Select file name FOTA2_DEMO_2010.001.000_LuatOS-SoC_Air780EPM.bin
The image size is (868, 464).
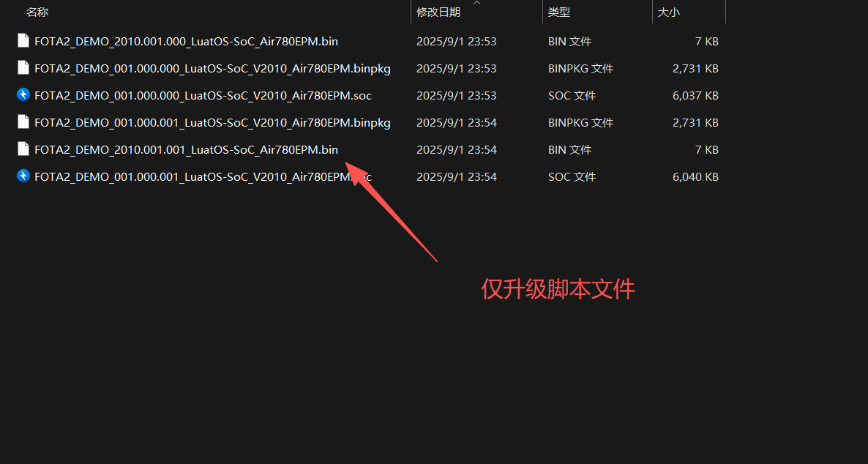186,42
